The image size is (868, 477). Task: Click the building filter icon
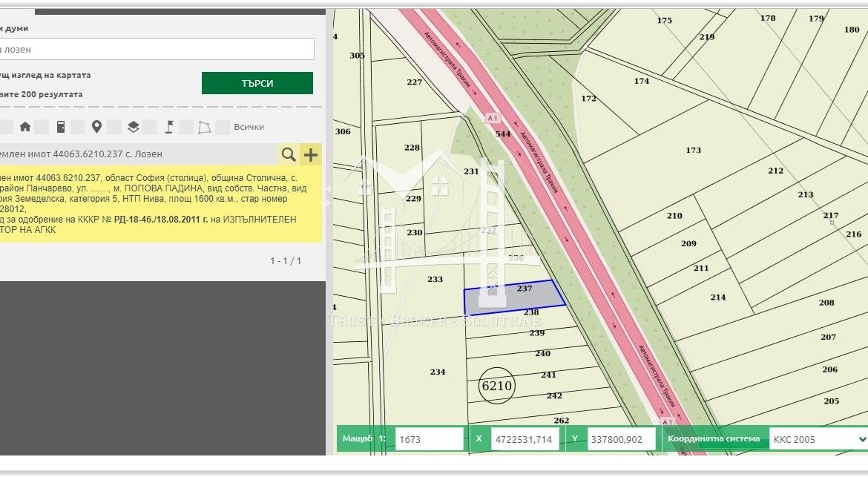[x=61, y=127]
